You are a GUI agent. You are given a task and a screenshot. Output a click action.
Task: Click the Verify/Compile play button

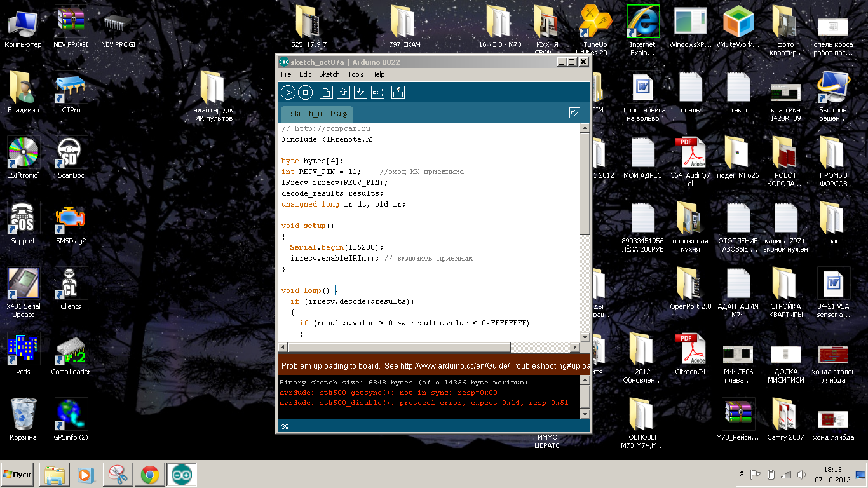point(288,93)
